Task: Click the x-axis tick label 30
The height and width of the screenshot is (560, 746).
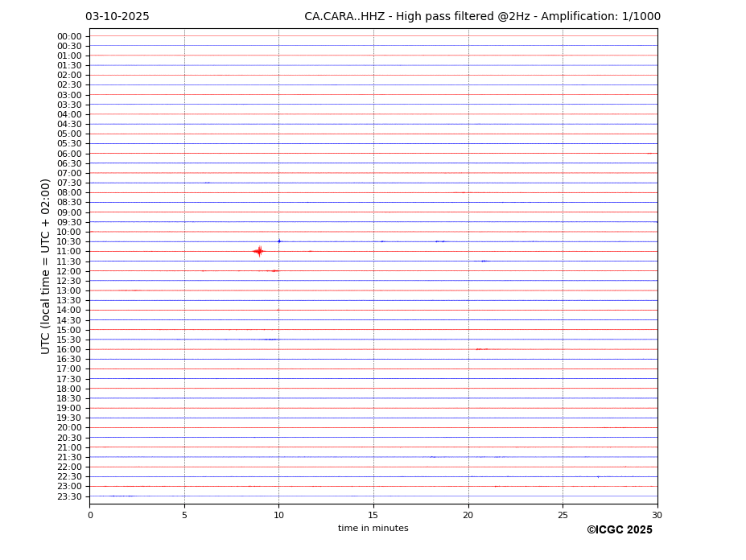Action: pos(657,515)
